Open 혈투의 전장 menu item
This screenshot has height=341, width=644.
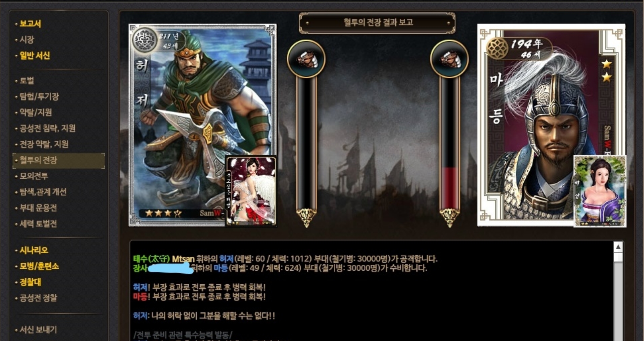coord(59,160)
